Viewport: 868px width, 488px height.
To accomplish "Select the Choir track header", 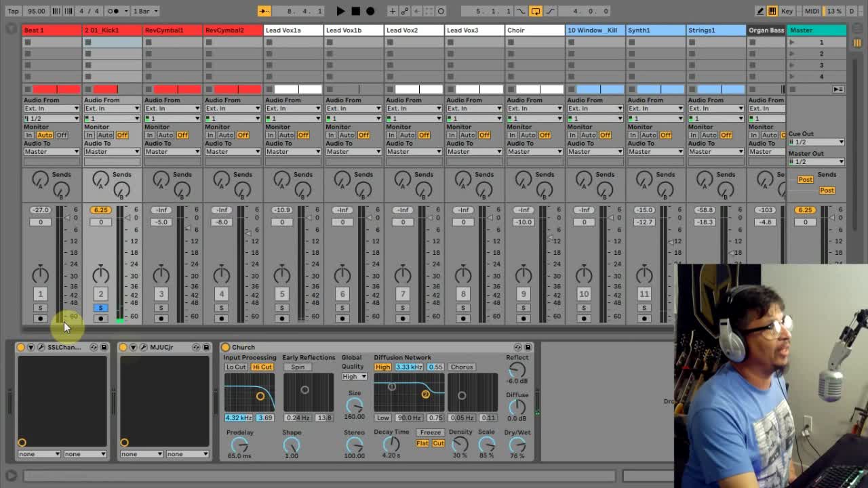I will pos(534,30).
